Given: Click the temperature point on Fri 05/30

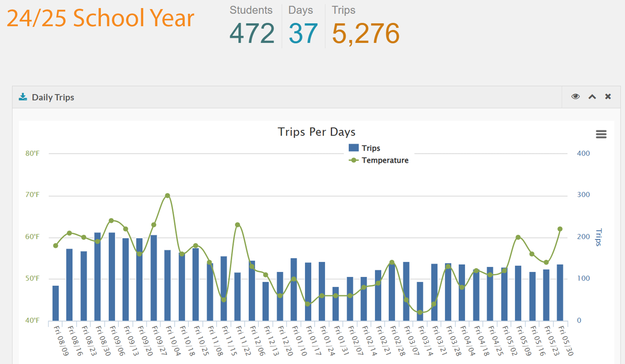Looking at the screenshot, I should click(560, 229).
